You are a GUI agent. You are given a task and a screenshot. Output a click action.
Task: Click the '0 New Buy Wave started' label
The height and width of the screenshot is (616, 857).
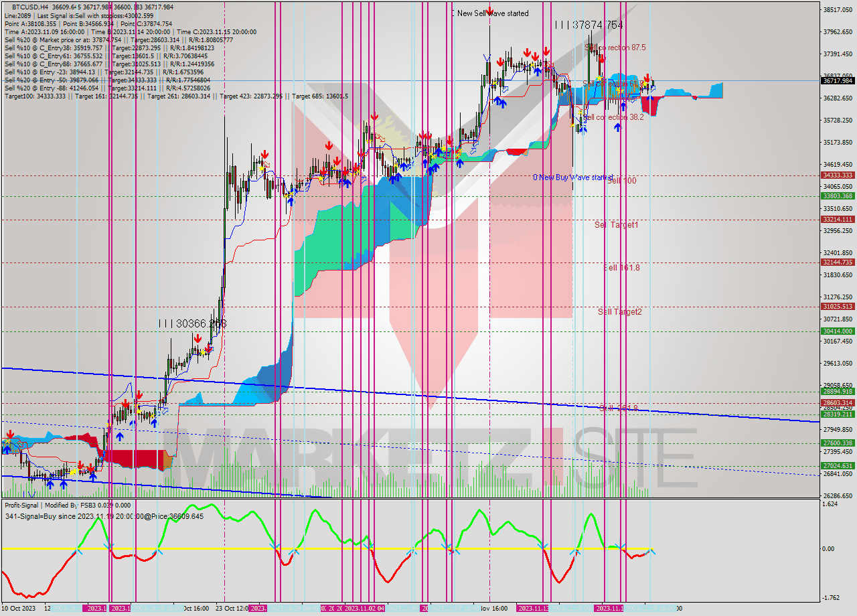[x=573, y=178]
